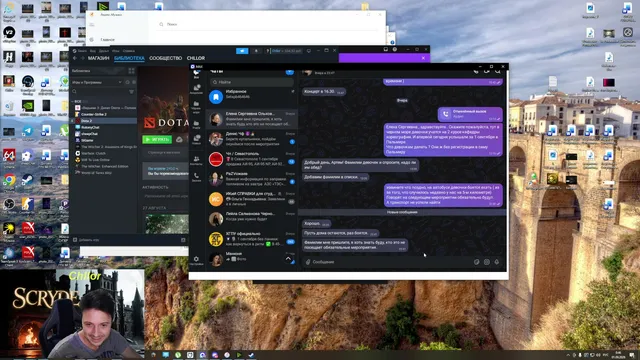
Task: Jump to latest chats with chevron button
Action: coord(288,259)
